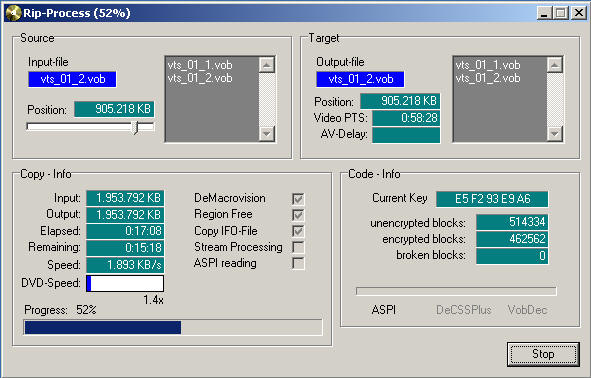The image size is (591, 378).
Task: Enable ASPI reading checkbox
Action: tap(298, 263)
